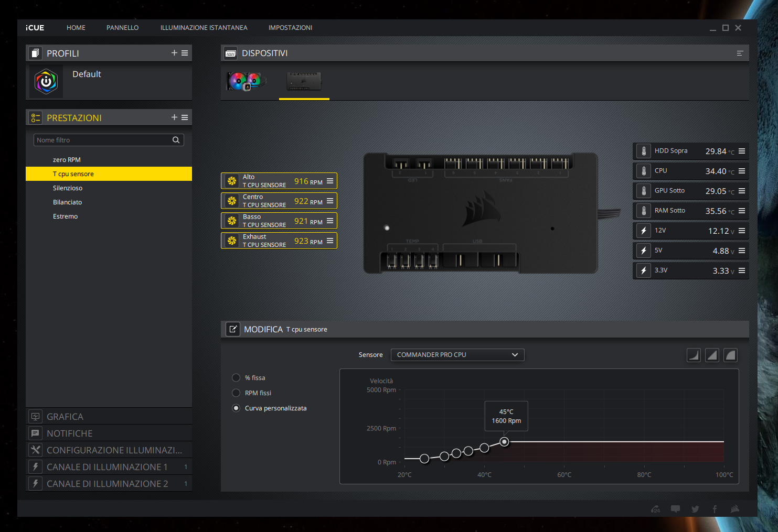778x532 pixels.
Task: Click the Exhaust fan icon
Action: pyautogui.click(x=232, y=241)
